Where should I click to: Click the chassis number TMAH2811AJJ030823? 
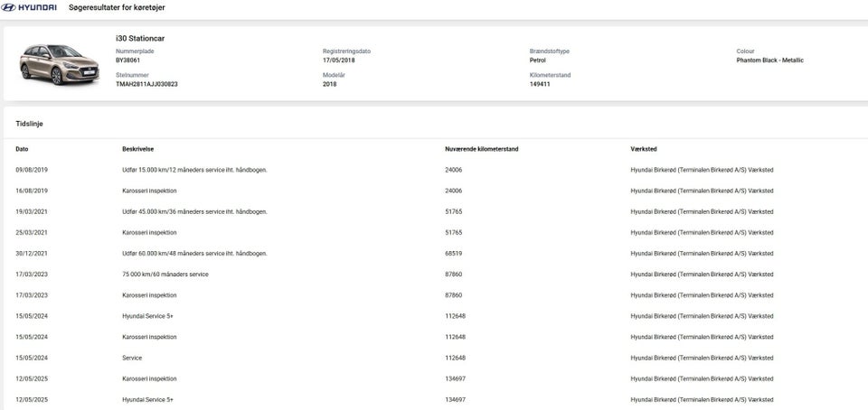pos(146,84)
